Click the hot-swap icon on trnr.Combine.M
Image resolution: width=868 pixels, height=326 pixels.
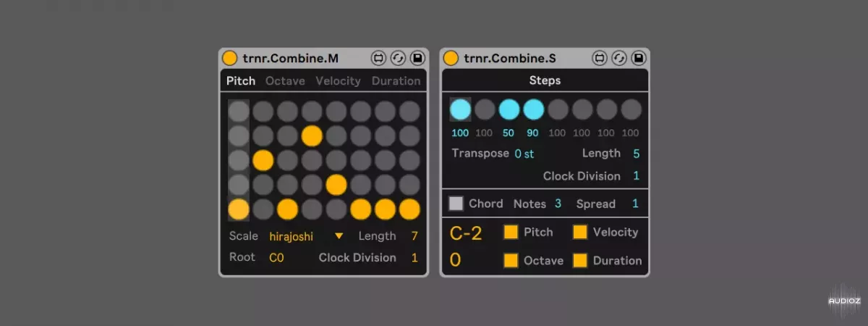[x=398, y=58]
